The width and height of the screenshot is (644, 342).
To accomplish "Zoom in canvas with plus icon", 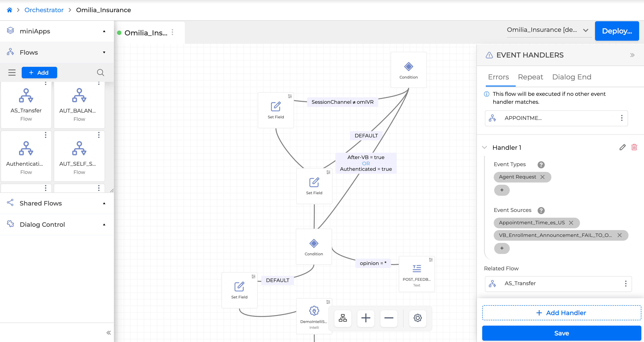I will point(365,318).
